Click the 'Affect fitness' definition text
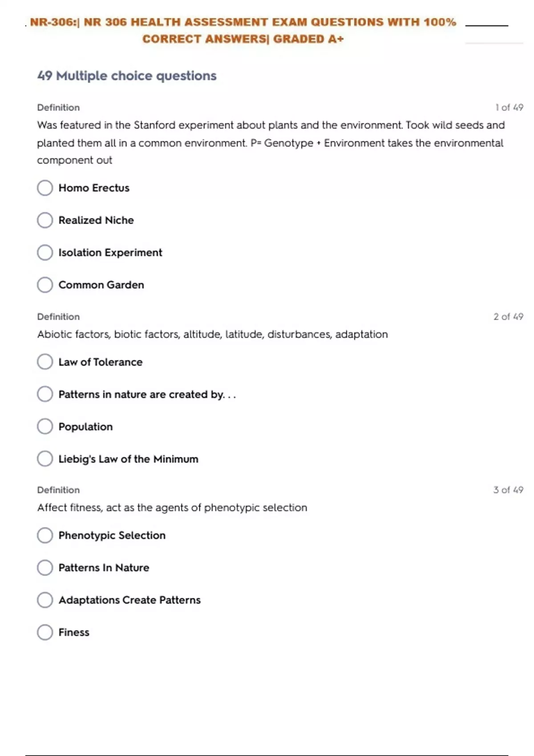 172,508
